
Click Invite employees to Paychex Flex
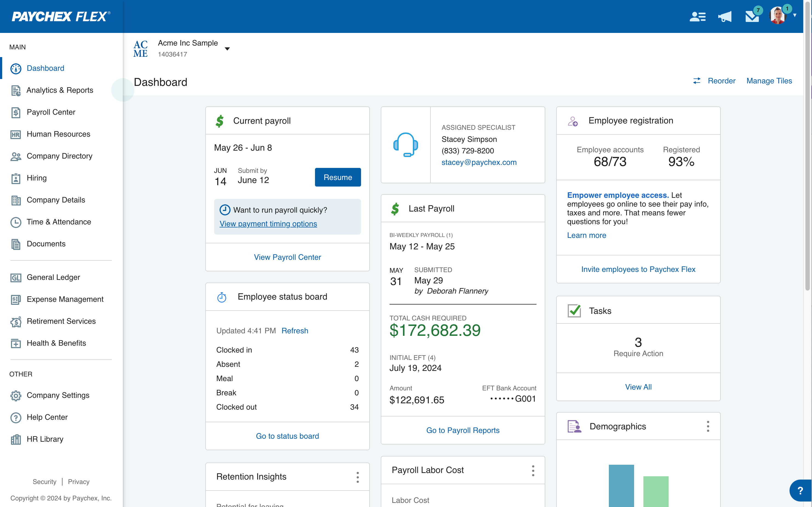click(x=638, y=270)
